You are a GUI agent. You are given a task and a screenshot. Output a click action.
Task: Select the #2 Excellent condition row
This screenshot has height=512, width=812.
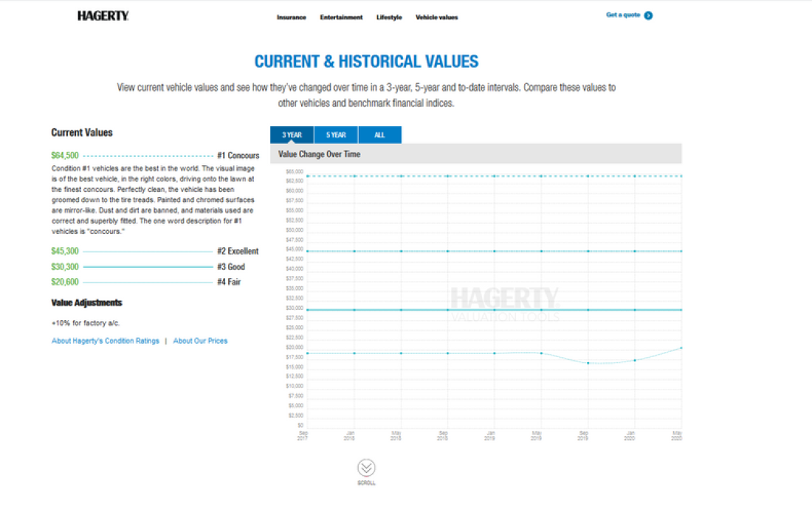[155, 251]
